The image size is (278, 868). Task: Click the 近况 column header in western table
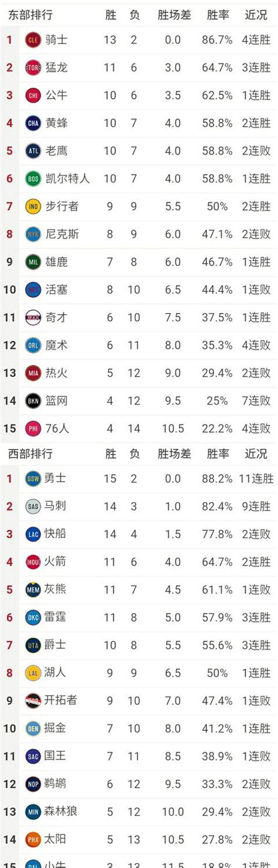256,454
